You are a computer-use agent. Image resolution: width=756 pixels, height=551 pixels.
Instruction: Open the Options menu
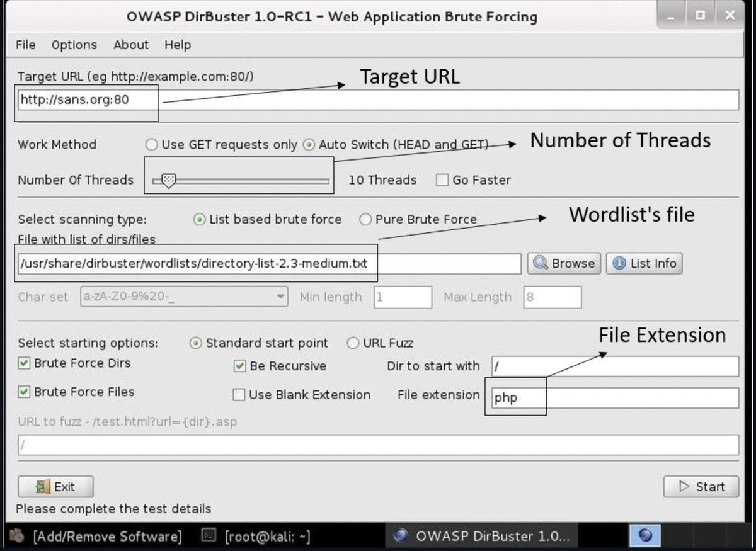74,45
